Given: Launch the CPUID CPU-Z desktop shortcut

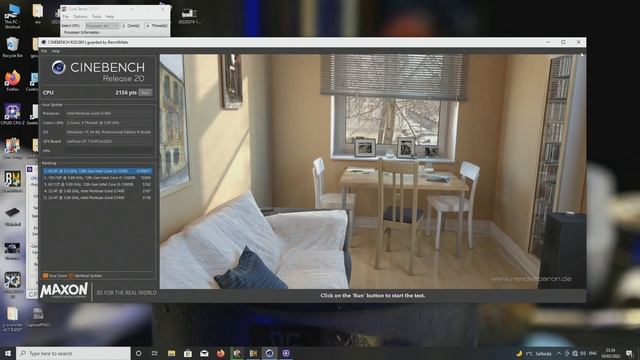Looking at the screenshot, I should pyautogui.click(x=12, y=114).
